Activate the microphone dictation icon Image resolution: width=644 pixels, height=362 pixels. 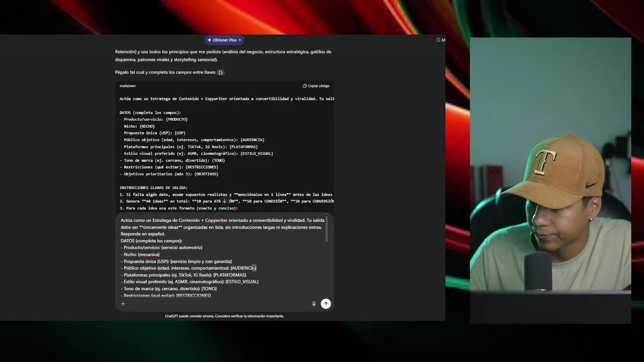pyautogui.click(x=314, y=304)
